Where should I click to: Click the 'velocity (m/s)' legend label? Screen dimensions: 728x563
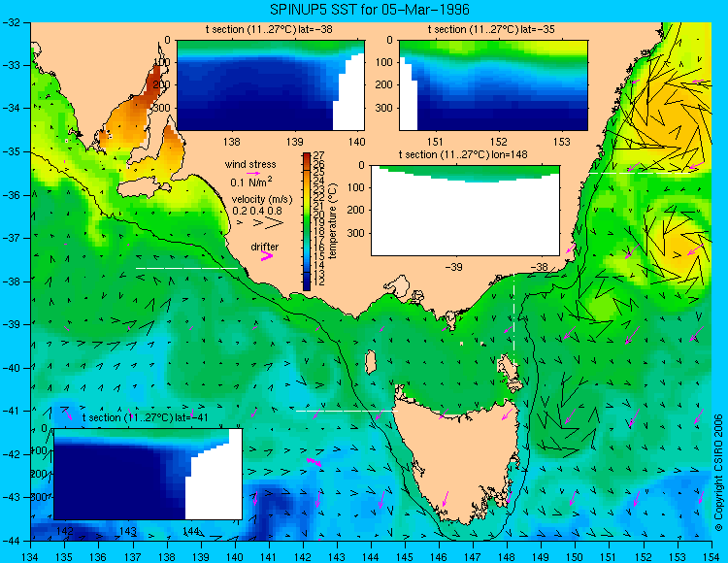[262, 200]
